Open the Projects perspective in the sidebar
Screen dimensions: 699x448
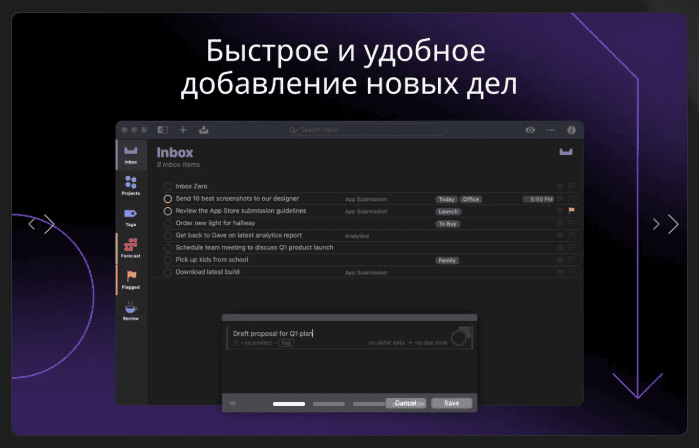coord(131,185)
